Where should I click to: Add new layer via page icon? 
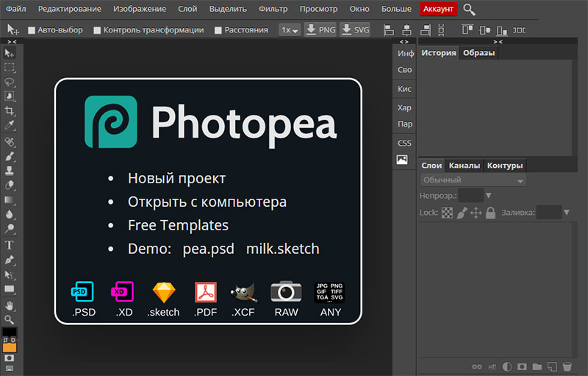pos(552,366)
